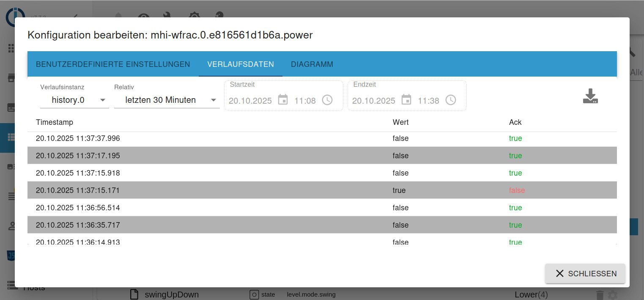Click the dialog title Konfiguration bearbeiten
The image size is (644, 300).
(170, 35)
